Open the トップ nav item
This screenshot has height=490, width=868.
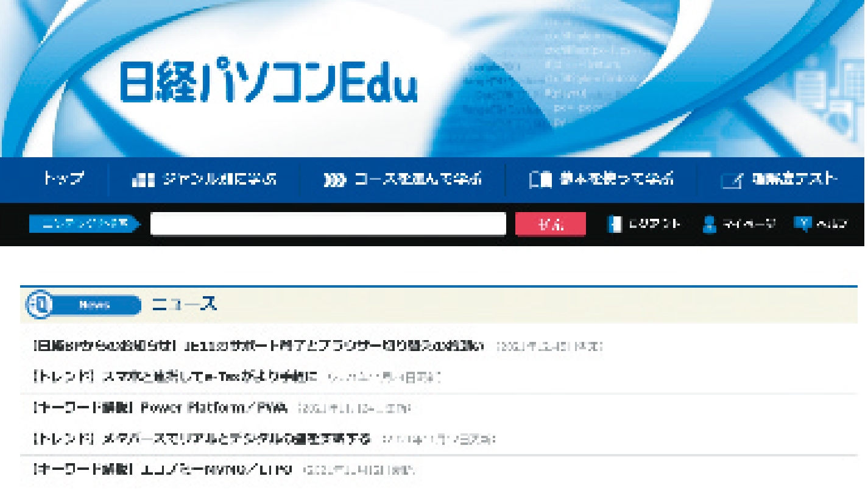pyautogui.click(x=63, y=180)
